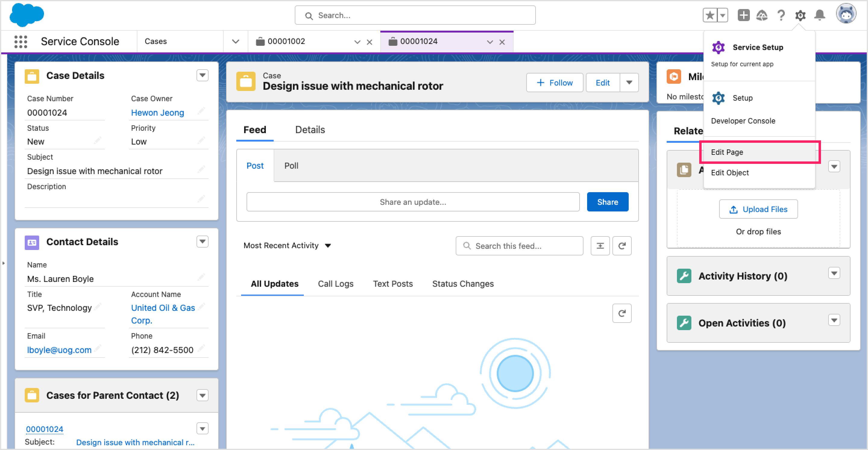Screen dimensions: 868x450
Task: Click the Follow button
Action: click(554, 83)
